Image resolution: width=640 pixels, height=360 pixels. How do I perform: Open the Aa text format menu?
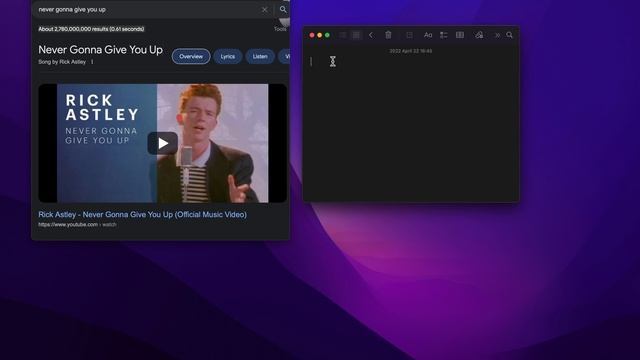point(428,35)
